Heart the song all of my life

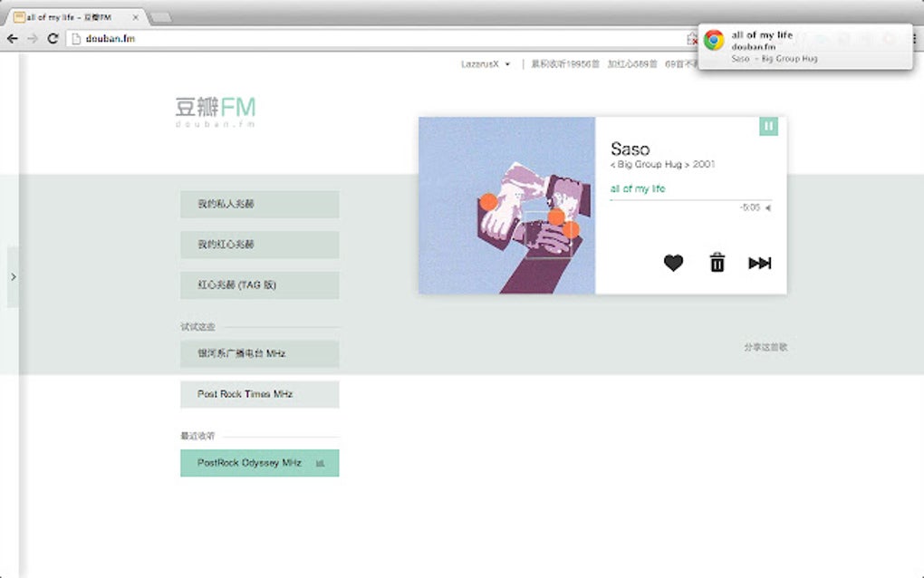[673, 263]
